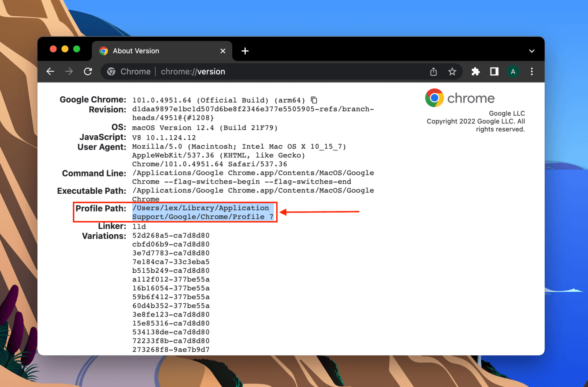Click variation 273268f8-9ae7b9d7
588x387 pixels.
pos(171,350)
